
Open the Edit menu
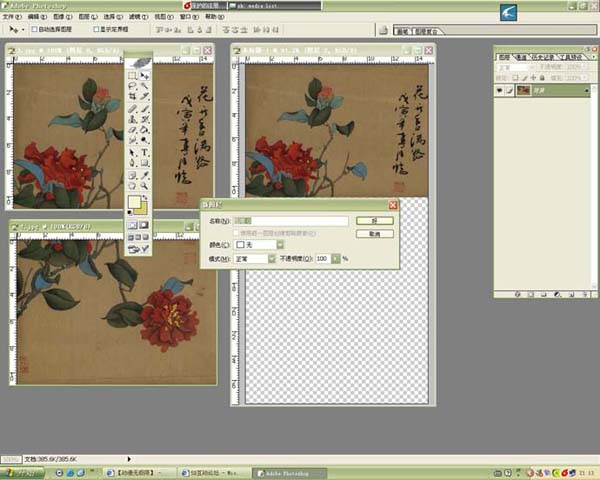coord(37,17)
